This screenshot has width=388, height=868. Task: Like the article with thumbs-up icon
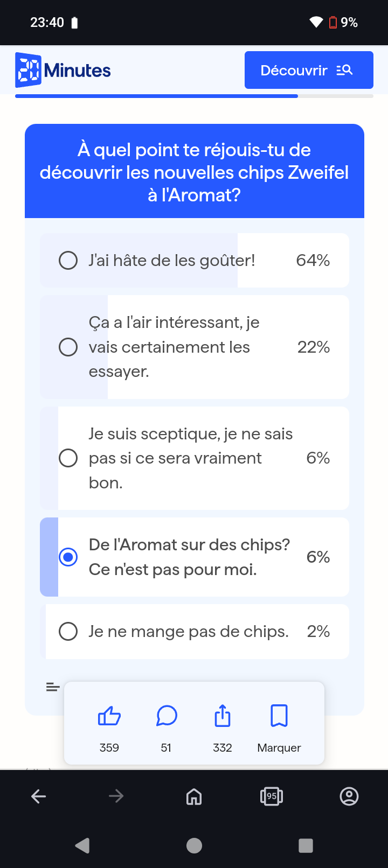[109, 716]
